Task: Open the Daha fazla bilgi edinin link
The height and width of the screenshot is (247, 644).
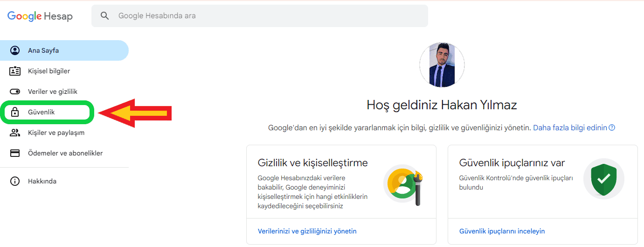Action: tap(570, 127)
